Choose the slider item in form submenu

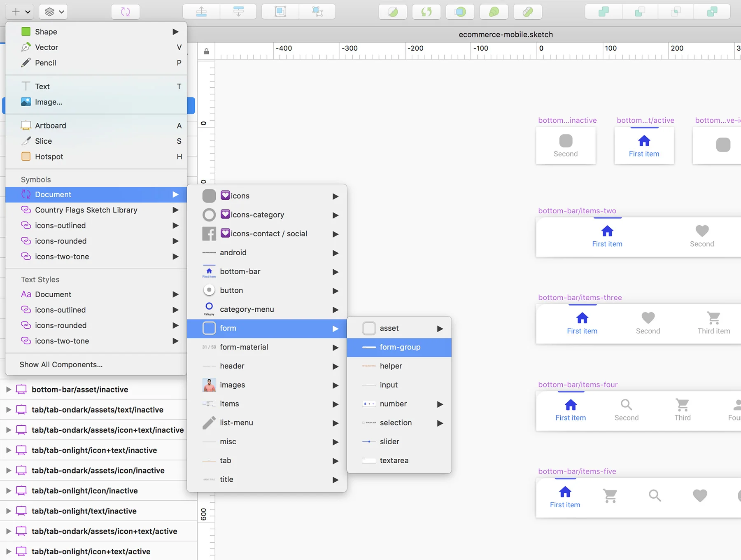pyautogui.click(x=399, y=441)
